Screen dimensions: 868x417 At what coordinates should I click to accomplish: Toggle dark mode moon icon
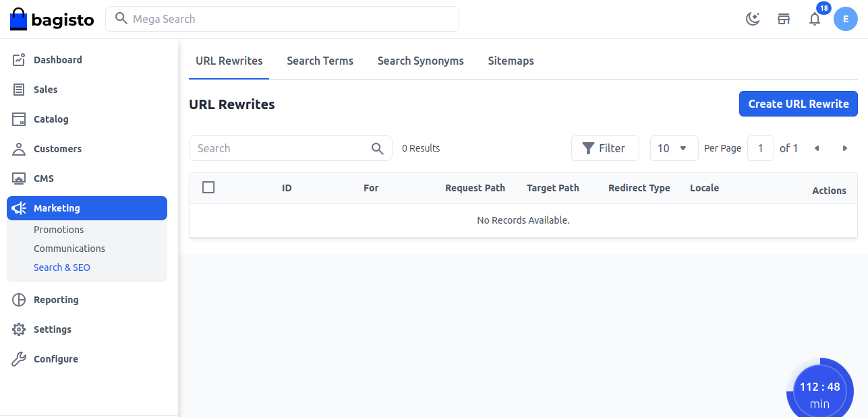[753, 19]
